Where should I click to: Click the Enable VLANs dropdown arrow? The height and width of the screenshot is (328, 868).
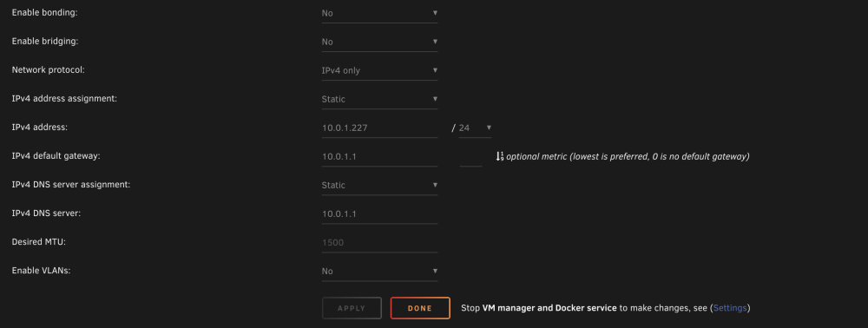435,271
